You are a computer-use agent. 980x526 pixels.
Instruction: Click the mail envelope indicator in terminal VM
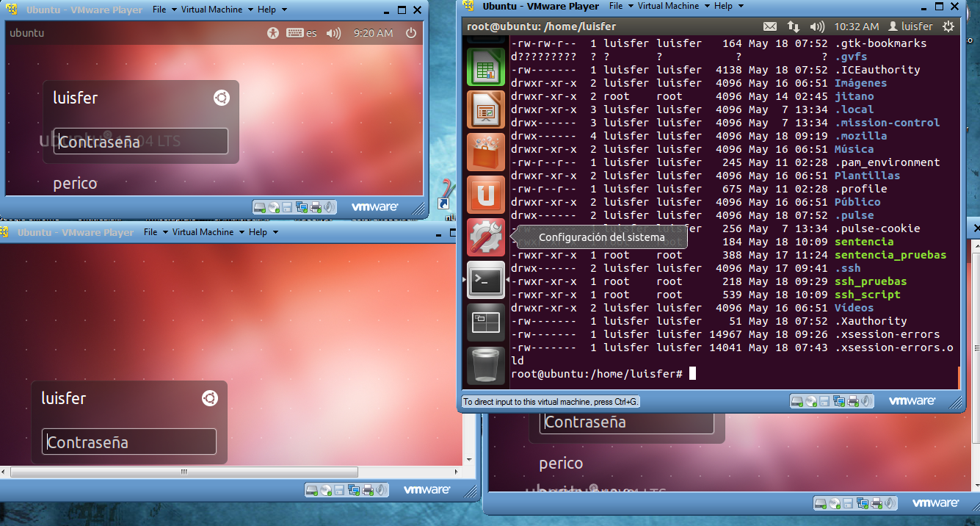click(x=769, y=26)
